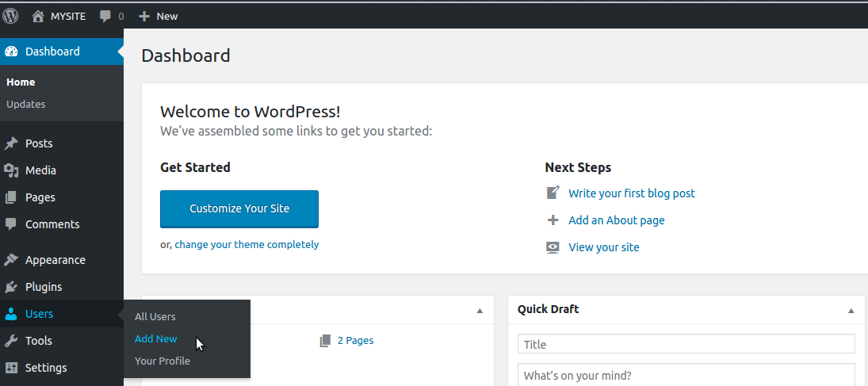Click Add an About page link

tap(617, 220)
